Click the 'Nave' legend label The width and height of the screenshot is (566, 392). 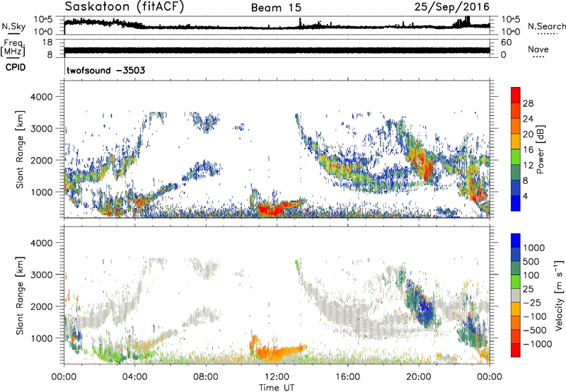point(538,49)
